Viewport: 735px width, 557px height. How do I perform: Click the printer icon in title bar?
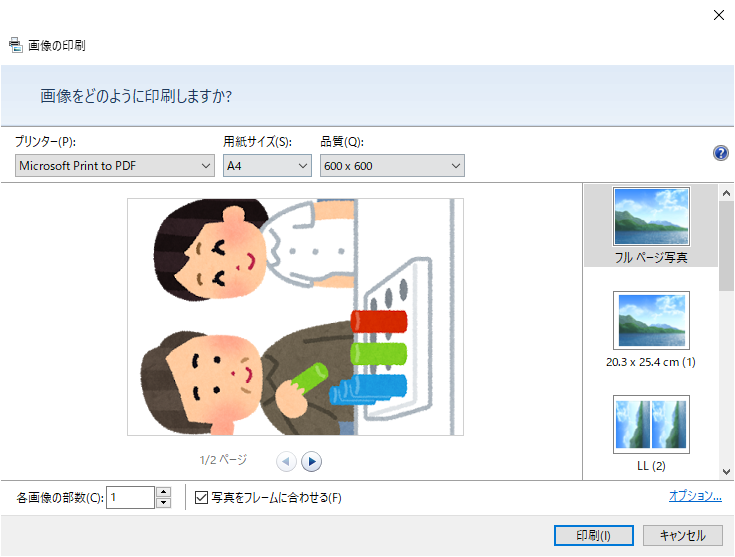click(15, 45)
